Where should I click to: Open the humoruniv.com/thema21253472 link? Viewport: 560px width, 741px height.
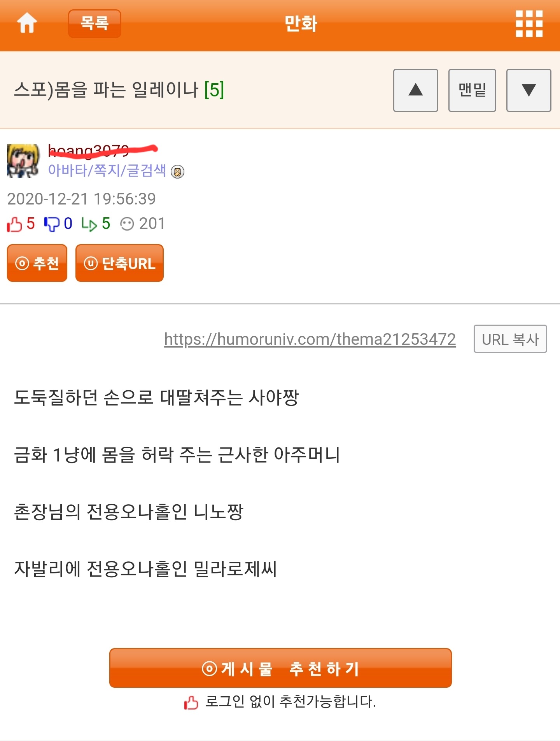pos(310,339)
